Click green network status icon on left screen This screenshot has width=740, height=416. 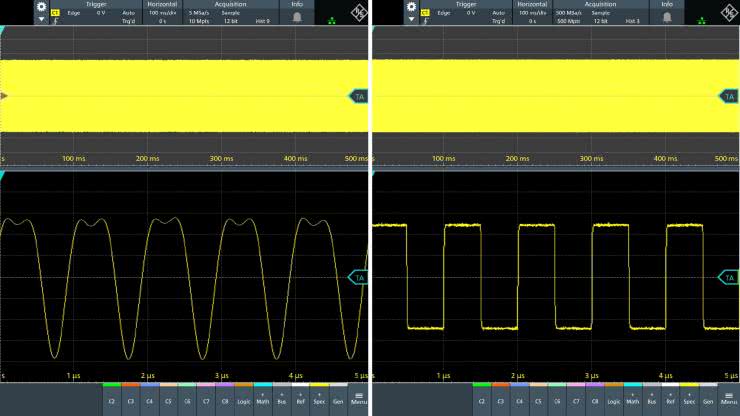[332, 21]
